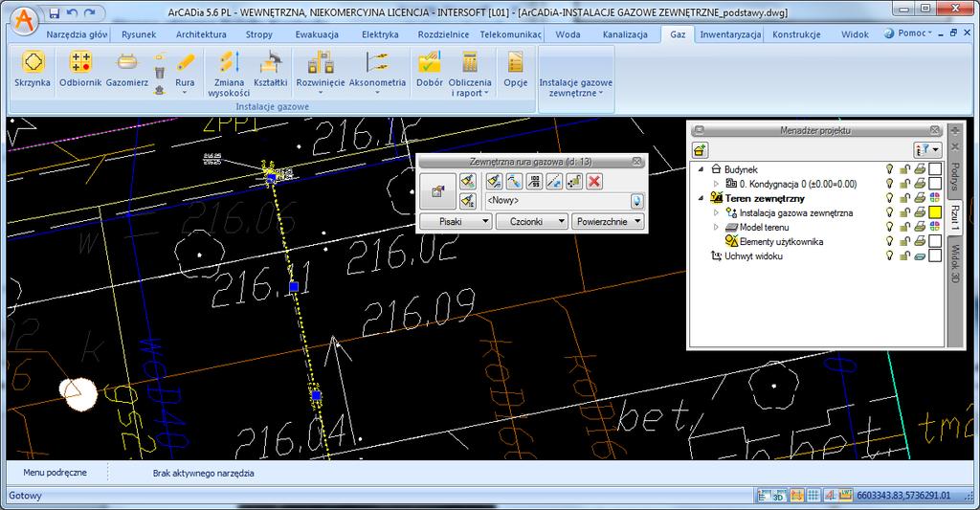The height and width of the screenshot is (510, 980).
Task: Toggle the 3D view status bar icon
Action: pos(779,496)
